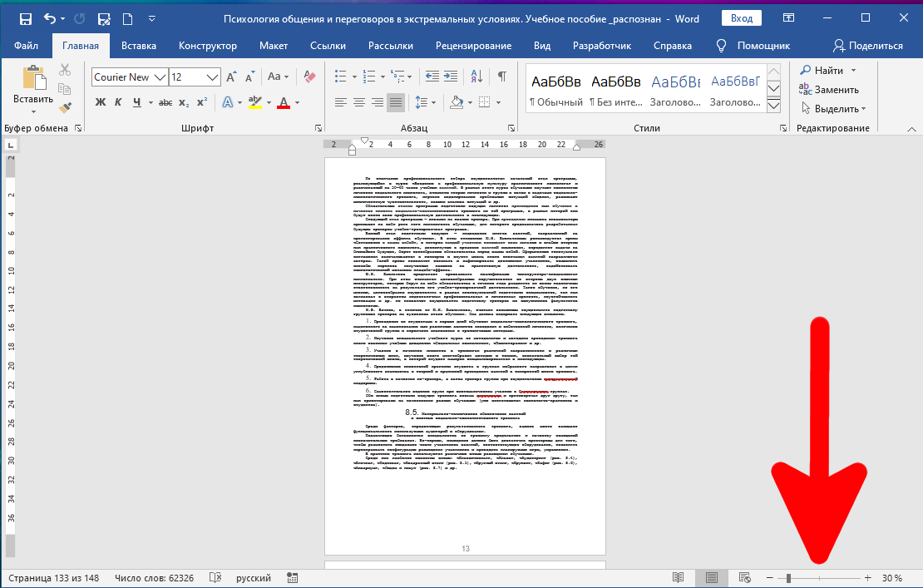Click the Поделиться share button
The image size is (923, 588).
tap(868, 45)
